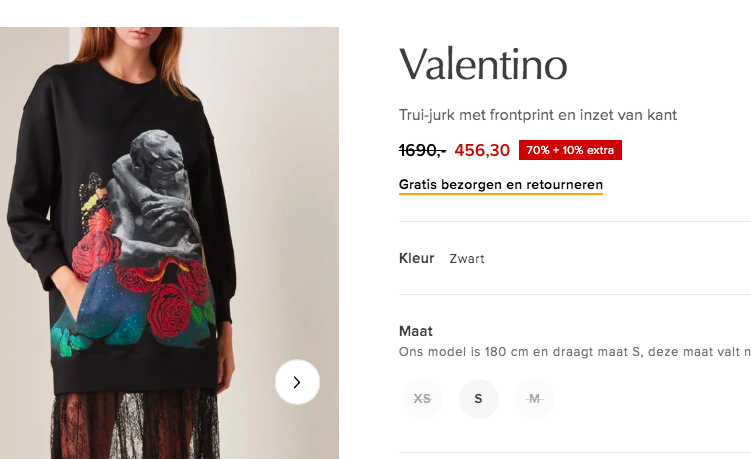The image size is (751, 459).
Task: Click the butterfly print on the sweater
Action: (96, 204)
